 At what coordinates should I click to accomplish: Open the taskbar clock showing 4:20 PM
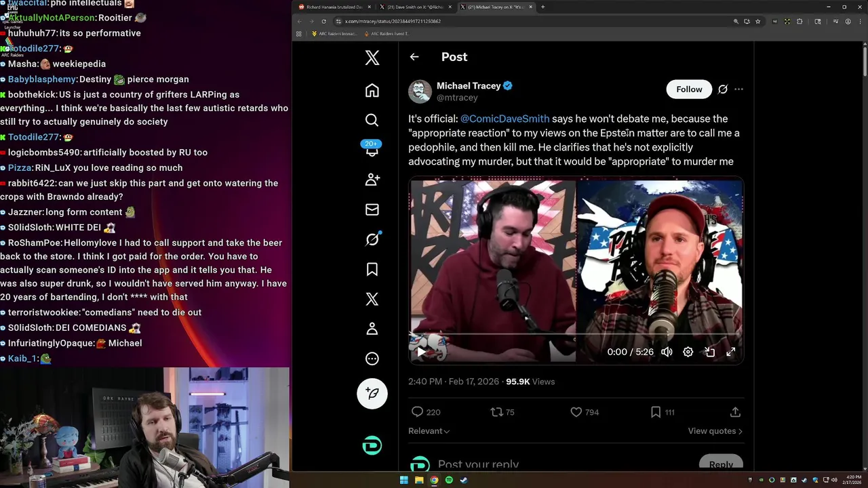[853, 480]
